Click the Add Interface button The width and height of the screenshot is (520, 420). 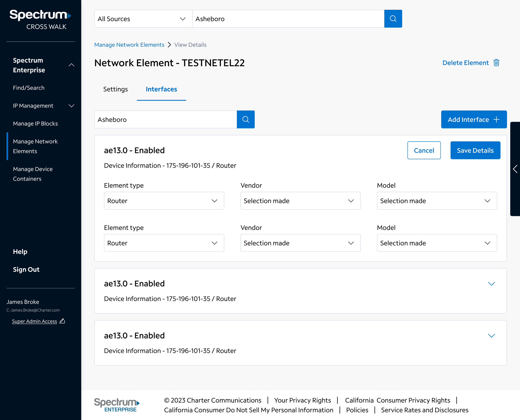474,119
